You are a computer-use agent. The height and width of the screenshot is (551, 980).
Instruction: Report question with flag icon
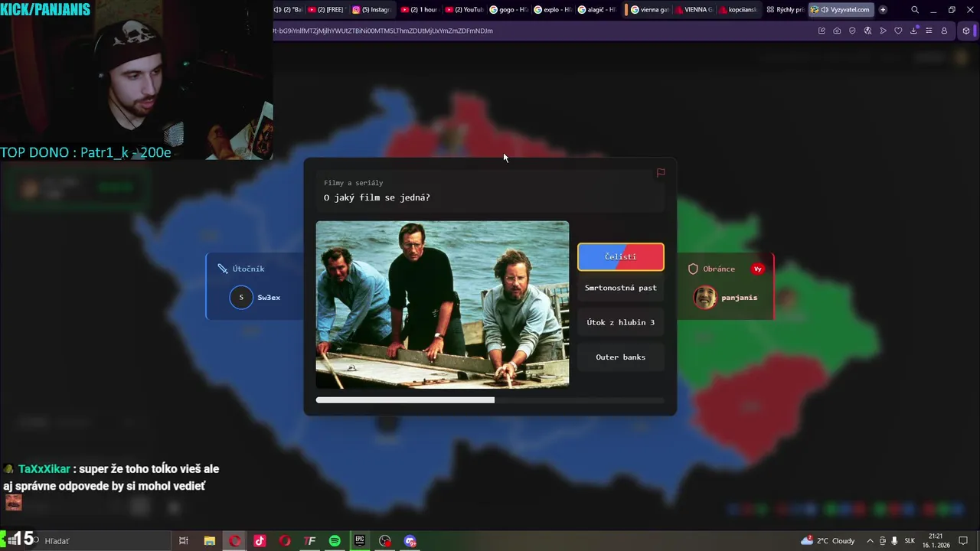pos(661,173)
